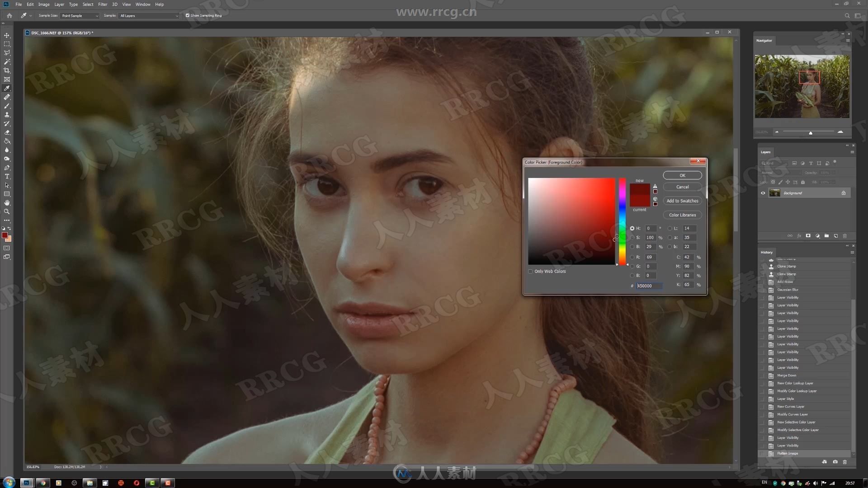
Task: Create new snapshot in History panel
Action: [x=835, y=462]
